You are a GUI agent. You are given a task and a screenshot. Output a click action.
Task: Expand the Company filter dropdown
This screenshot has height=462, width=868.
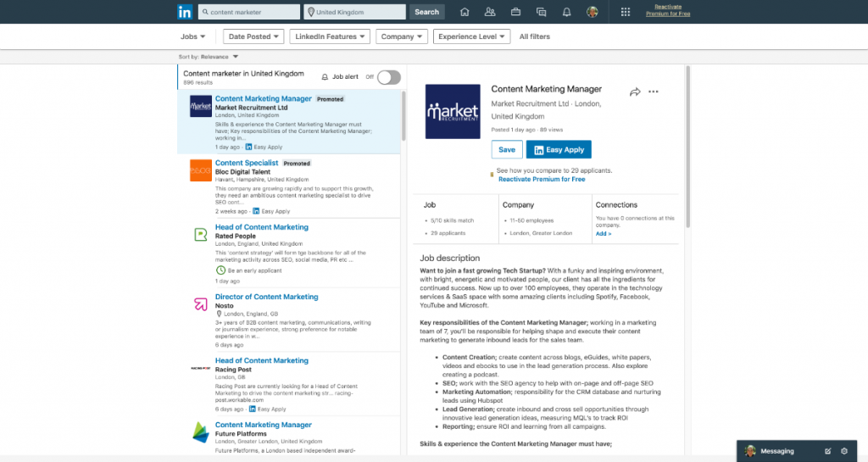point(402,36)
